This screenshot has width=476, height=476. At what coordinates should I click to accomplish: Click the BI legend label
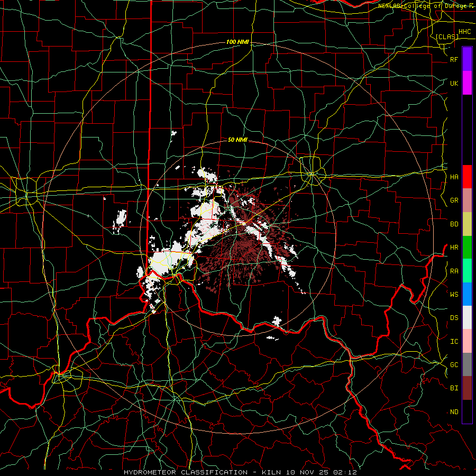point(454,388)
